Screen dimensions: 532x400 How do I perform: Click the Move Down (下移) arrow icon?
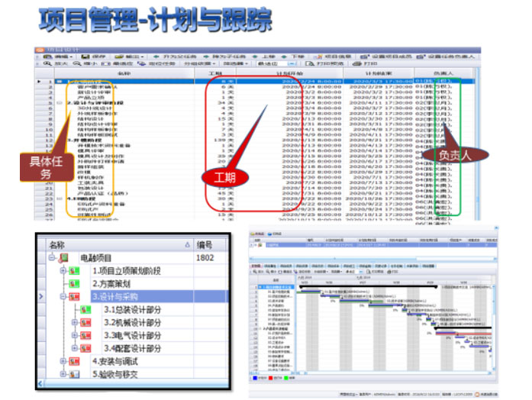coord(284,57)
